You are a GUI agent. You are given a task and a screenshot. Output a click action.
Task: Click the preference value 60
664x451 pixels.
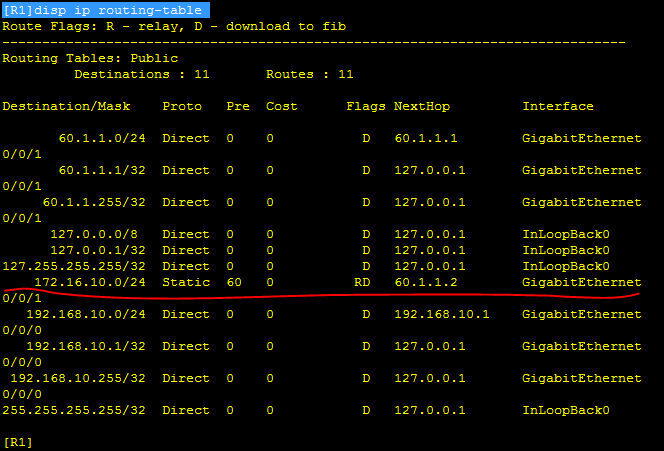(x=234, y=282)
